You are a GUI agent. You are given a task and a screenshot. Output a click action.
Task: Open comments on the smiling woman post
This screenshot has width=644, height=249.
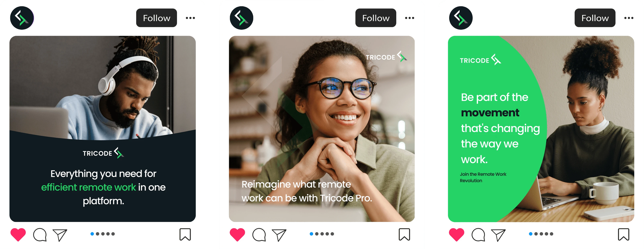tap(259, 235)
